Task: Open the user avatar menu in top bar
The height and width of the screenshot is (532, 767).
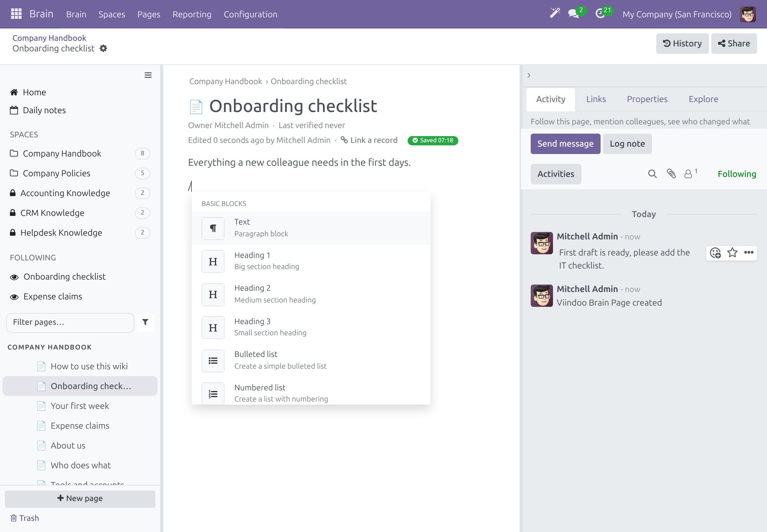Action: coord(748,14)
